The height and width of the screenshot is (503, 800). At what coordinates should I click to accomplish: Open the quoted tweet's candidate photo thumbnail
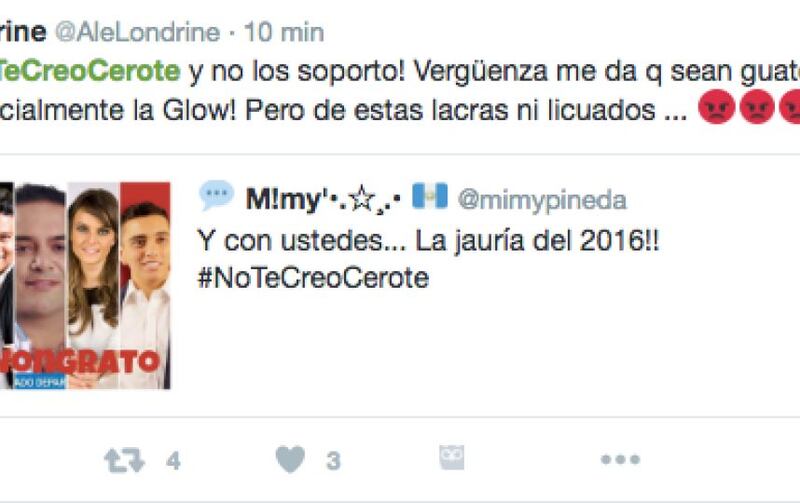click(85, 286)
